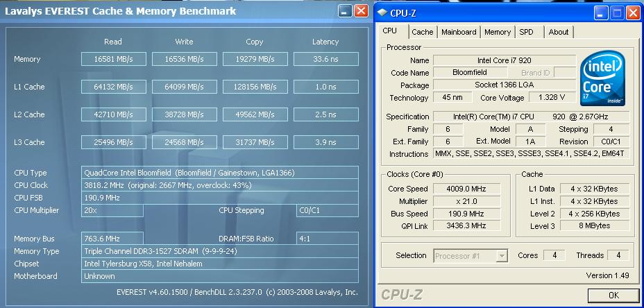Image resolution: width=644 pixels, height=308 pixels.
Task: Click the Level 2 4 x 256 KBytes field
Action: 594,214
